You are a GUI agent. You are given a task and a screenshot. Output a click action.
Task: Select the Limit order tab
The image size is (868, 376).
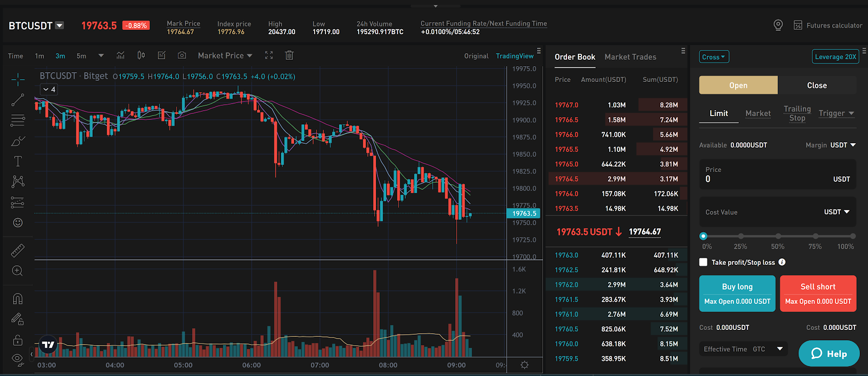pyautogui.click(x=719, y=113)
